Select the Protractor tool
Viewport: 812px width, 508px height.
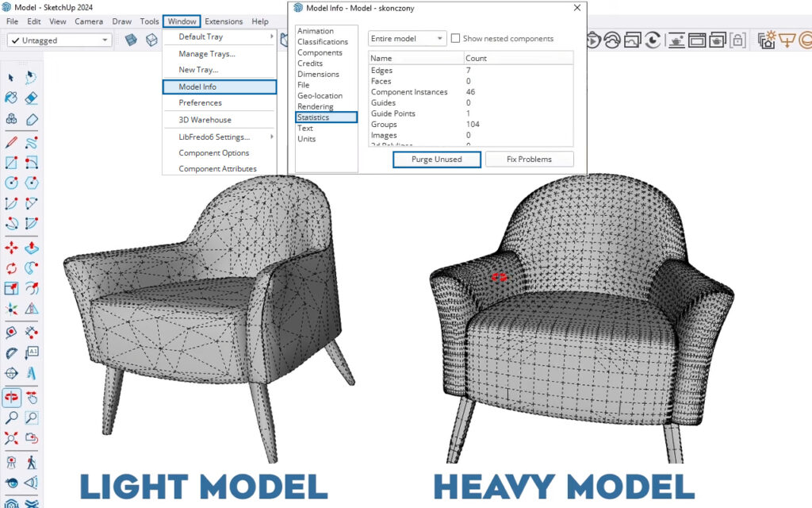click(11, 353)
